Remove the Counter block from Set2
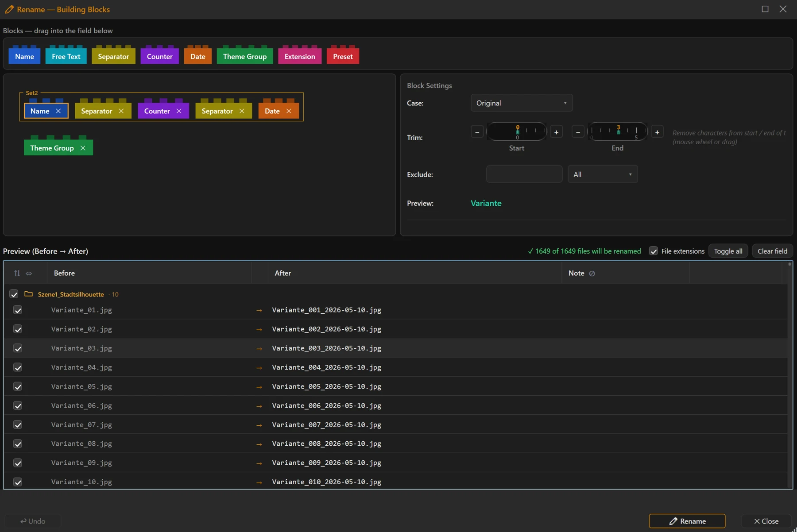Image resolution: width=797 pixels, height=532 pixels. click(179, 111)
